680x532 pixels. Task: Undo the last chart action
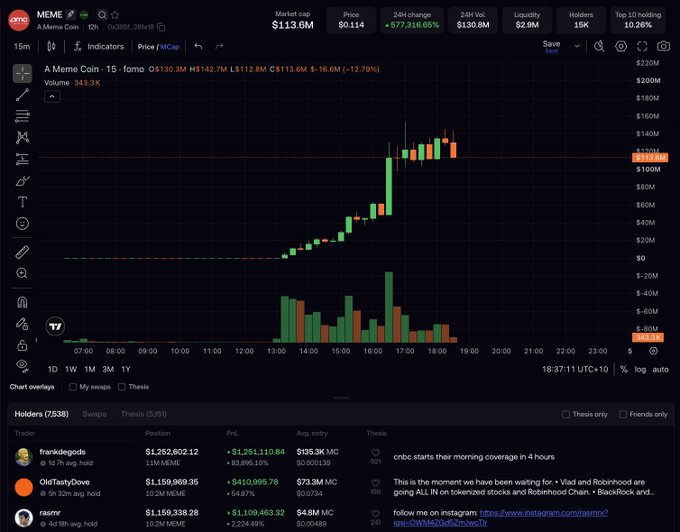(x=198, y=46)
